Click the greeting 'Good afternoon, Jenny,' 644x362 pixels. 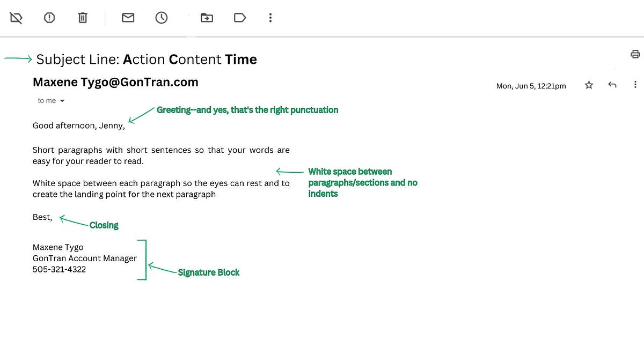tap(78, 125)
